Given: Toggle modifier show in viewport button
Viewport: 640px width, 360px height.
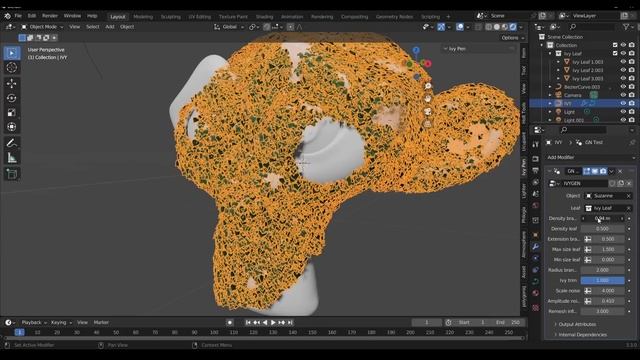Looking at the screenshot, I should pyautogui.click(x=595, y=171).
